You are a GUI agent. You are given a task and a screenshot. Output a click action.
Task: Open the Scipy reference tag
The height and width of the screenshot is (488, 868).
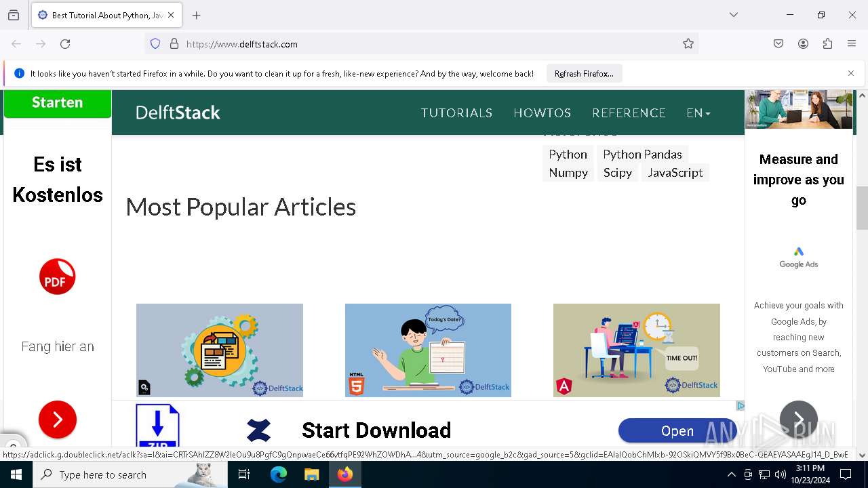click(617, 173)
